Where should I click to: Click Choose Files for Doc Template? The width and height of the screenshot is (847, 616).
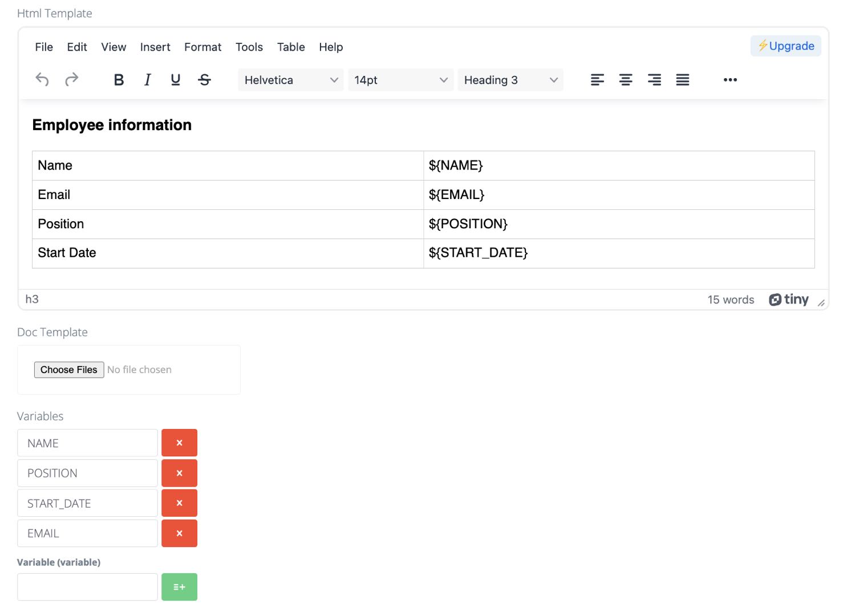pyautogui.click(x=69, y=370)
